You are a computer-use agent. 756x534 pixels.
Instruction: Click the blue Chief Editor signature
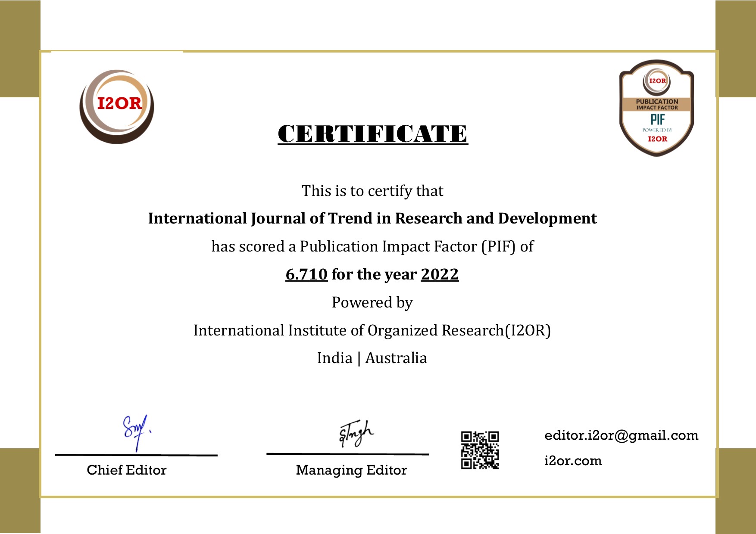tap(136, 432)
